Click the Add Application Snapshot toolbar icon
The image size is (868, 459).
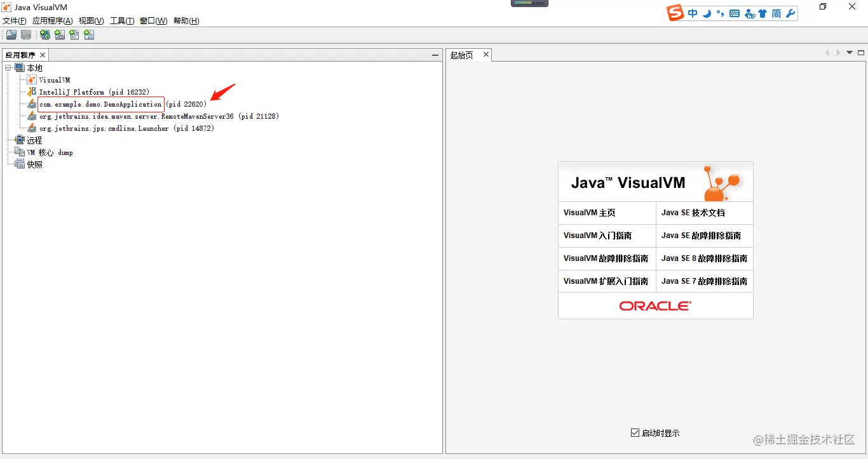coord(89,35)
